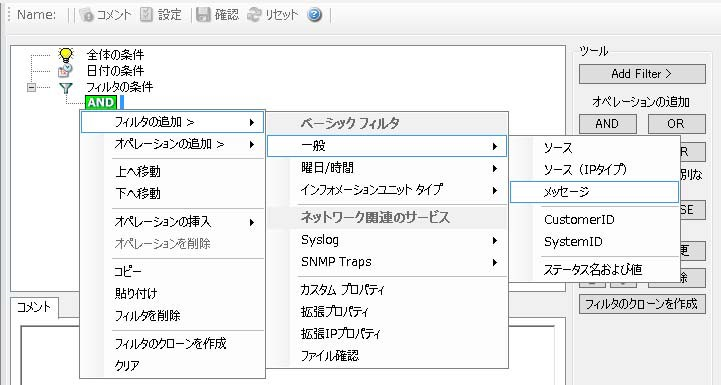
Task: Open the オペレーションの挿入 submenu
Action: pos(172,222)
